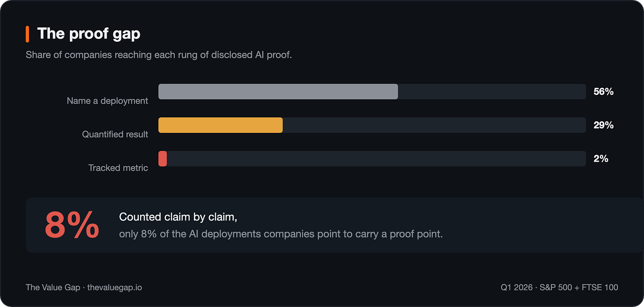Screen dimensions: 644x307
Task: Click the sentence about deployments carrying proof point
Action: pyautogui.click(x=281, y=234)
